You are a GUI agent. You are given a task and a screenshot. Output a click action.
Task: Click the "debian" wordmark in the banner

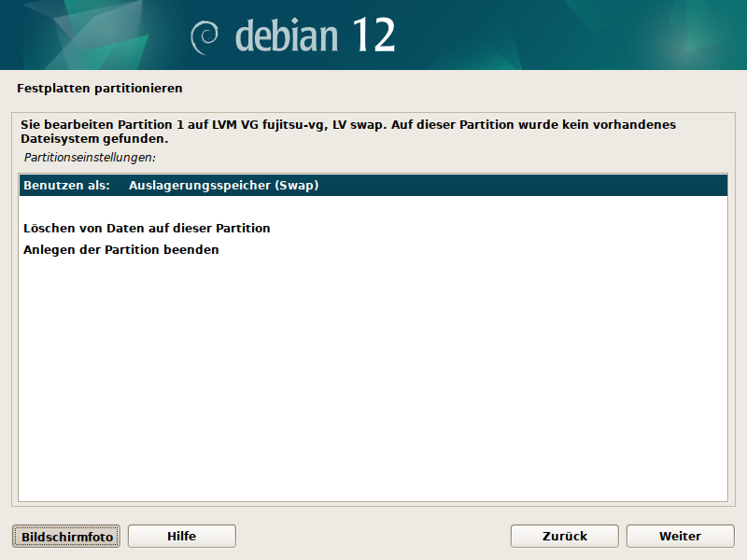(286, 35)
